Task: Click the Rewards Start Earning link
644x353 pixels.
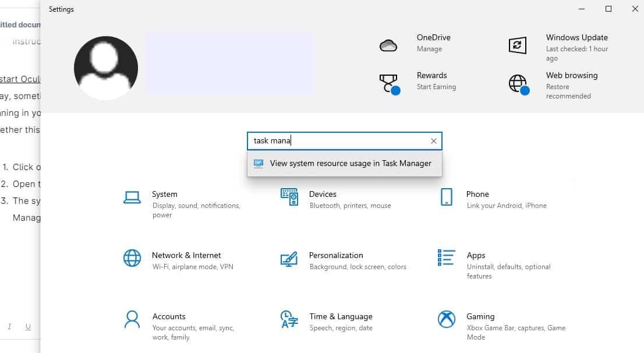Action: [x=436, y=87]
